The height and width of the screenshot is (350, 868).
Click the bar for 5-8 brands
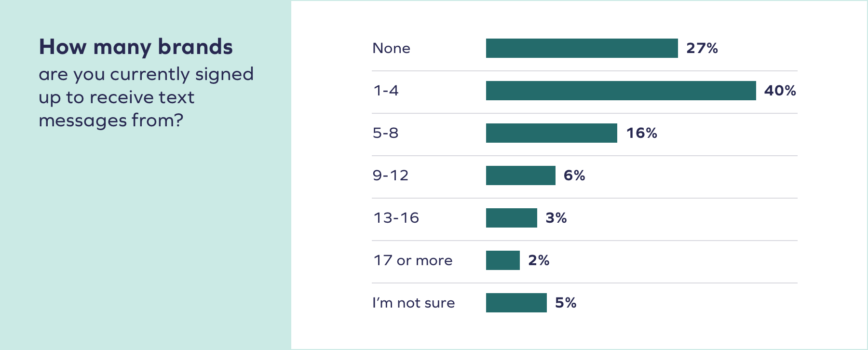[x=551, y=133]
